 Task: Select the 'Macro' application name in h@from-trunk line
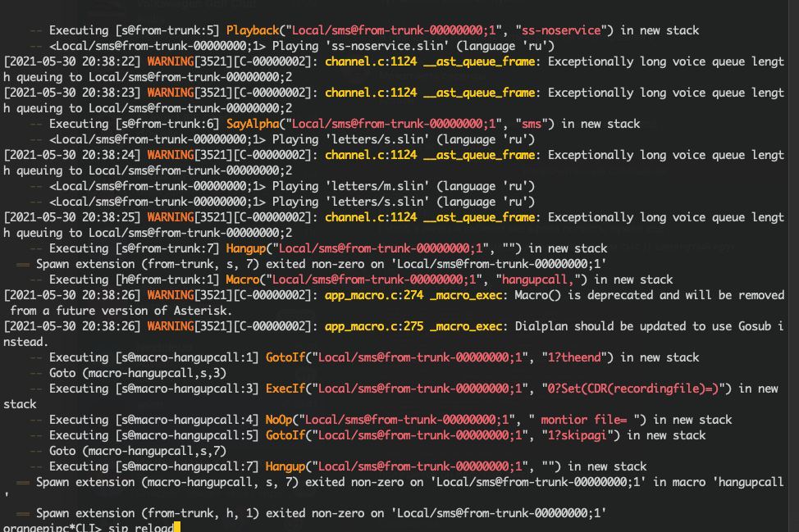point(243,280)
